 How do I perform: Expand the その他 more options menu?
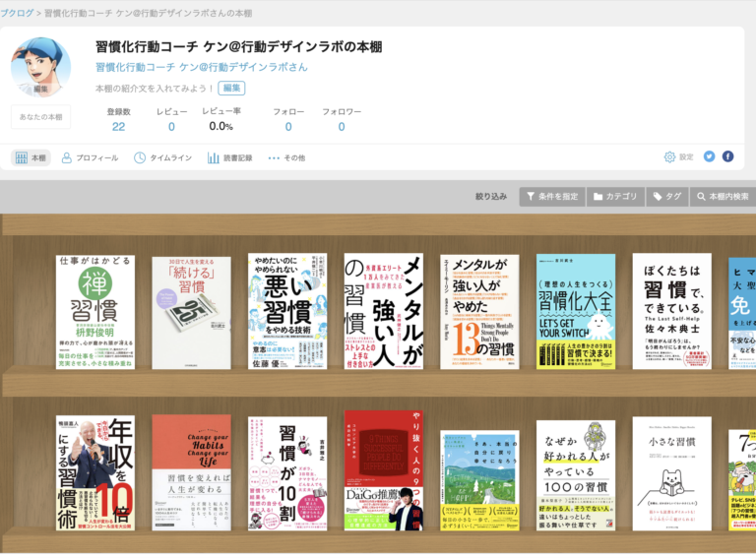286,157
